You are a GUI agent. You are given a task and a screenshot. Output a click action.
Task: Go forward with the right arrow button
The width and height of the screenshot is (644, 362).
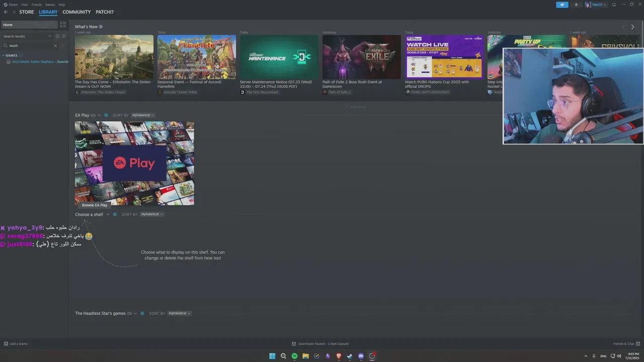tap(14, 12)
